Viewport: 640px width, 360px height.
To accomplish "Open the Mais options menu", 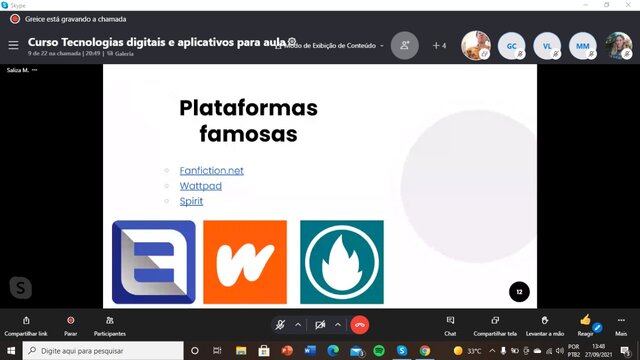I will click(621, 325).
